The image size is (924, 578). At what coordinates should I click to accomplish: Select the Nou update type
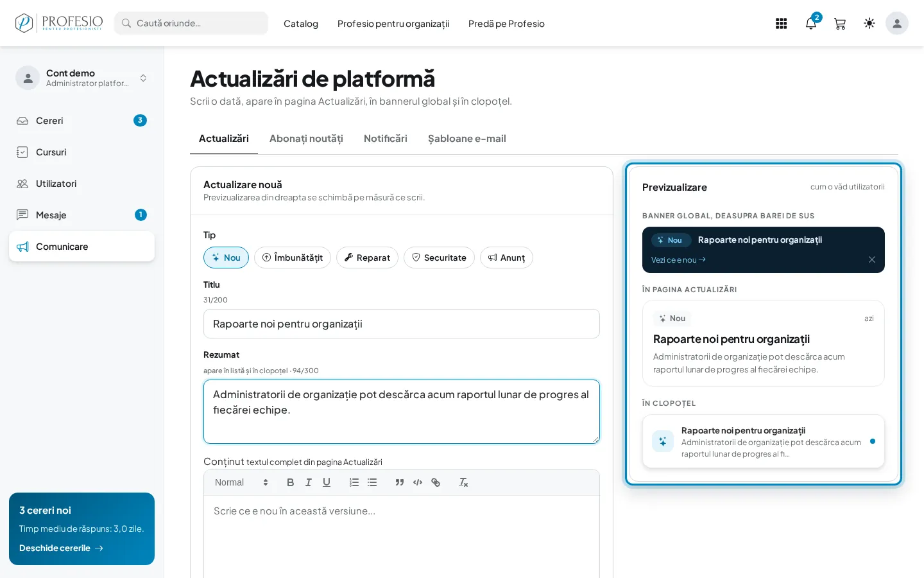tap(226, 258)
